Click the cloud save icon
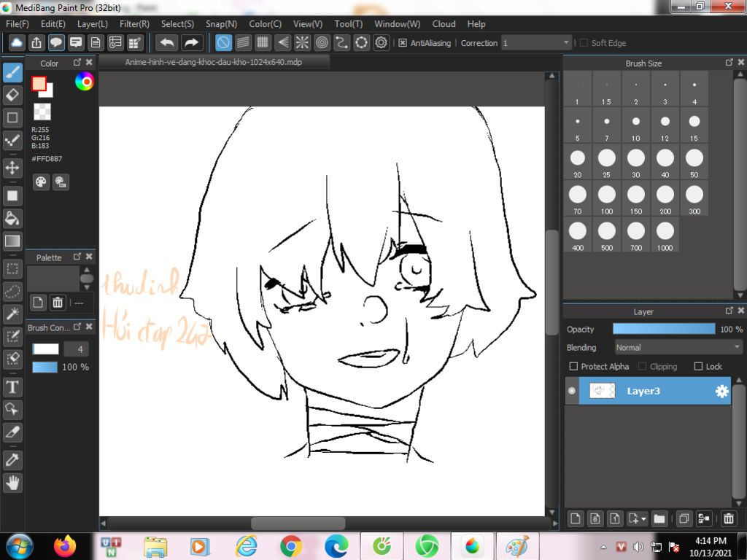This screenshot has width=747, height=560. coord(16,43)
